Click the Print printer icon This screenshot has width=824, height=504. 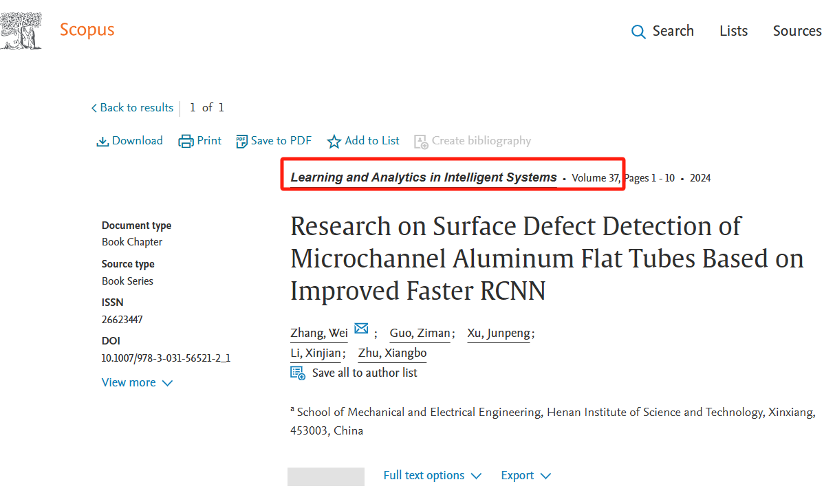(x=186, y=142)
